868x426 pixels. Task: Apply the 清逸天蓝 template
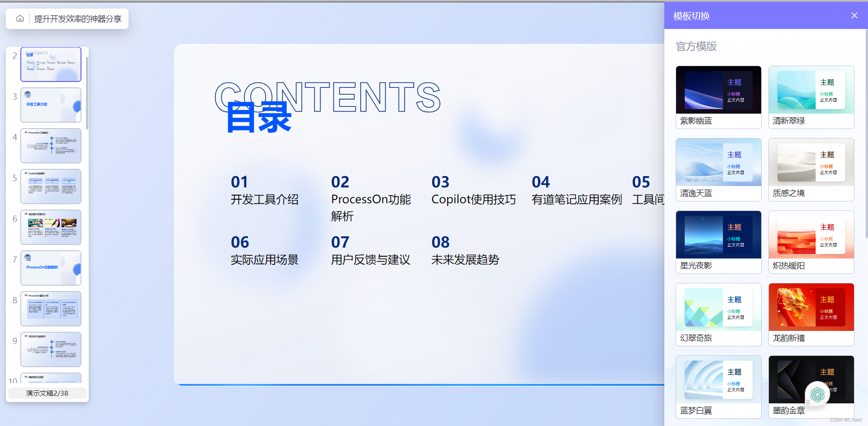pos(719,170)
